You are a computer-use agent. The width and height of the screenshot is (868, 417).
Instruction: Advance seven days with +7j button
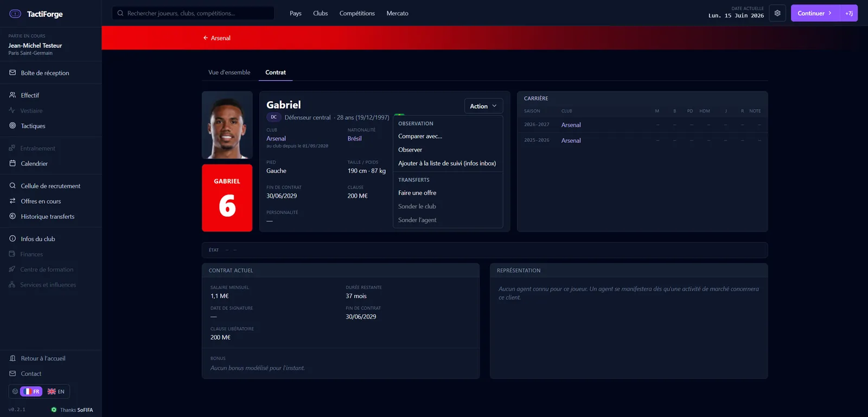click(x=849, y=13)
